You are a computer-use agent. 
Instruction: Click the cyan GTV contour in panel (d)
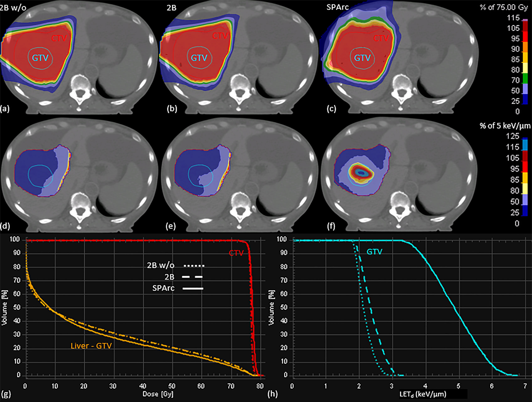pos(40,176)
